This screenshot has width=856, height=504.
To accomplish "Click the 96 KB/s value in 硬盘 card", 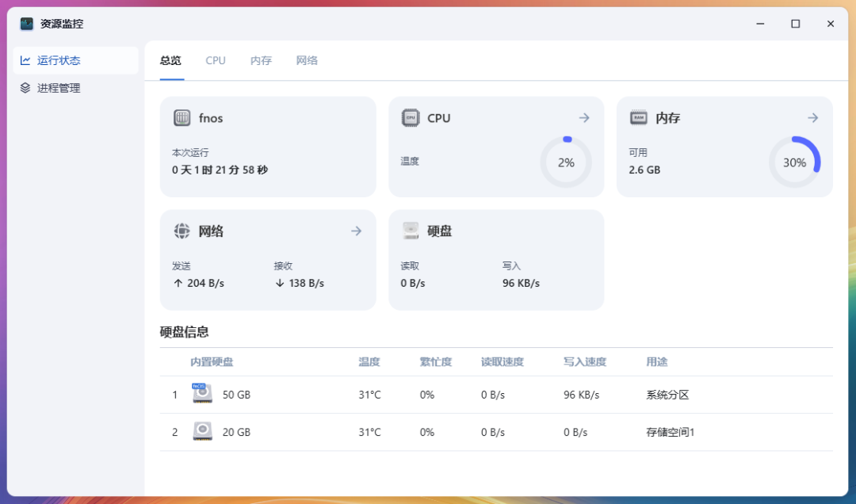I will [x=522, y=284].
